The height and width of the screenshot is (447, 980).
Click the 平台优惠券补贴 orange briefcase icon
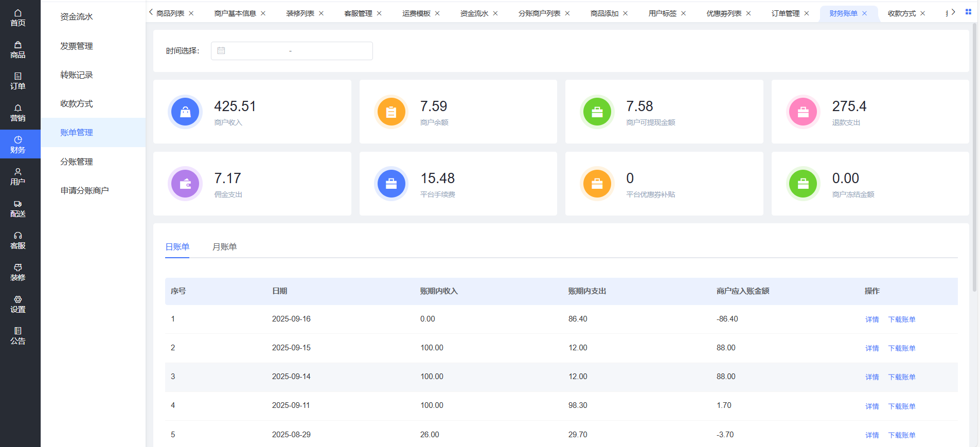[x=597, y=184]
